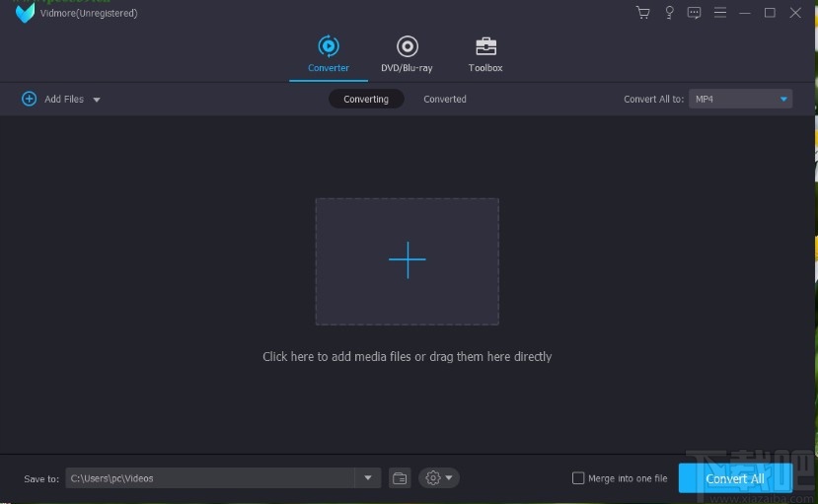Click the large plus drop area
This screenshot has width=818, height=504.
click(x=407, y=261)
